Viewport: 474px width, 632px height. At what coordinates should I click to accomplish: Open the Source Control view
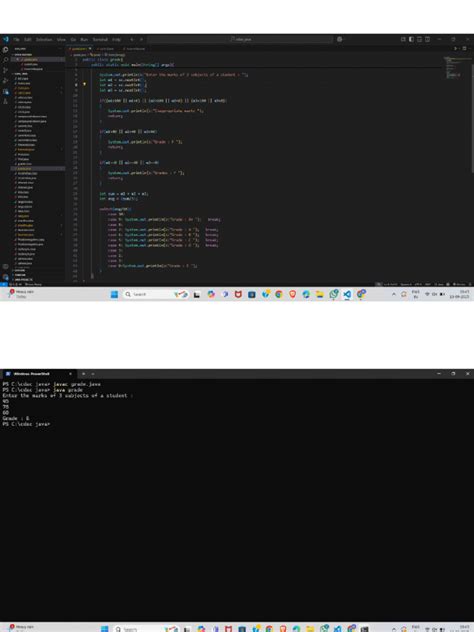pos(6,70)
